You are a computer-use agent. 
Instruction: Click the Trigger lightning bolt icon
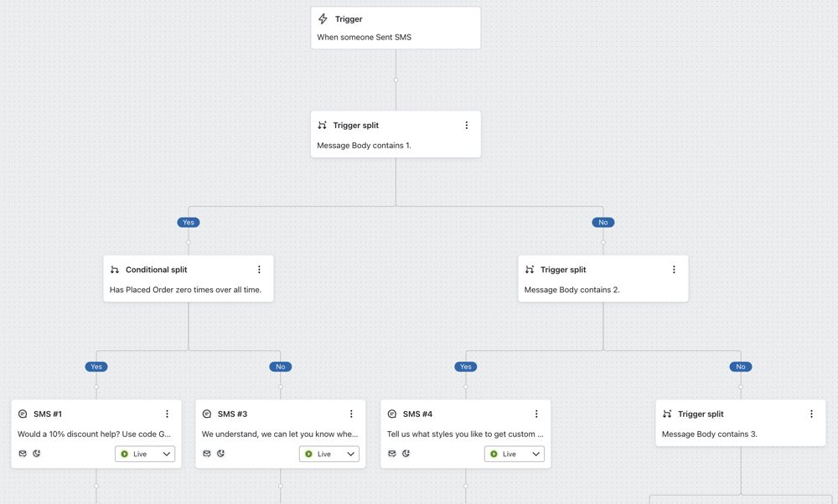tap(323, 18)
